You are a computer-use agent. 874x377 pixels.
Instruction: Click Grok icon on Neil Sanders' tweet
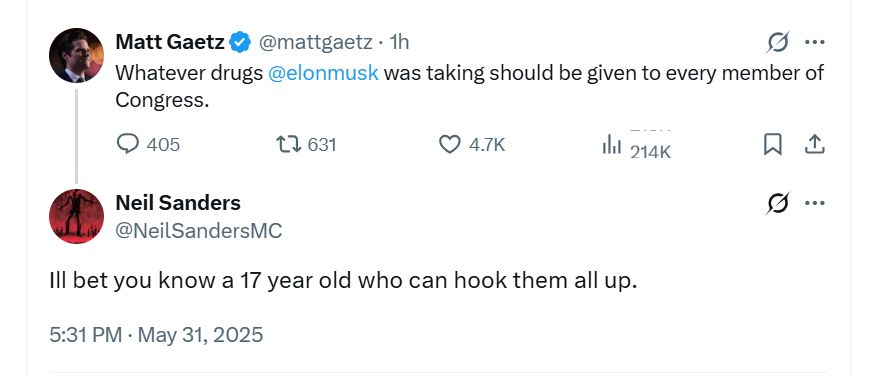[778, 204]
